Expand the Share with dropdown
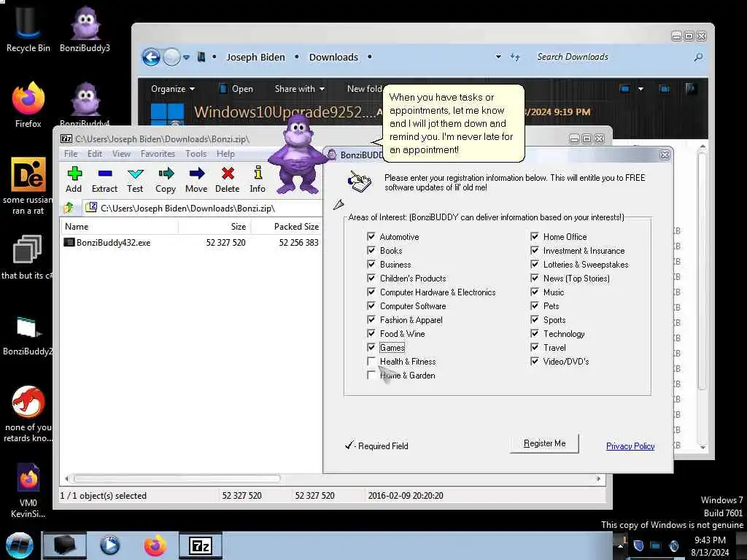This screenshot has height=560, width=747. click(x=299, y=89)
